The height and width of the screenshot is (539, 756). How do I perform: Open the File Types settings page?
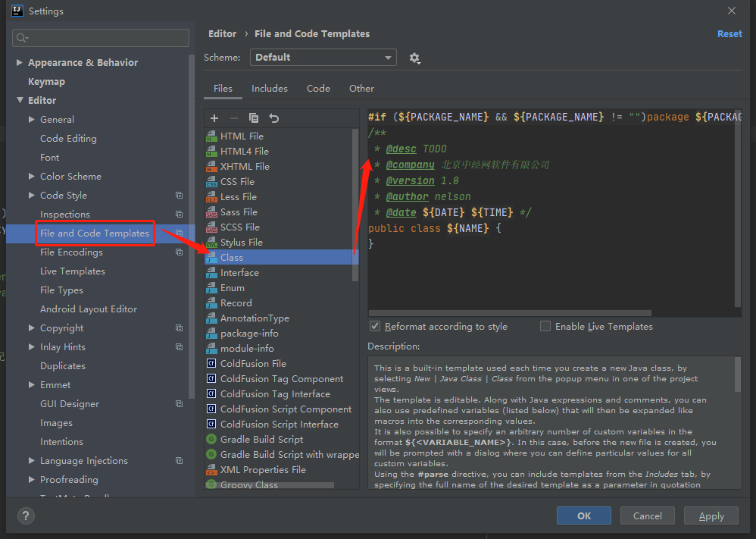[61, 290]
